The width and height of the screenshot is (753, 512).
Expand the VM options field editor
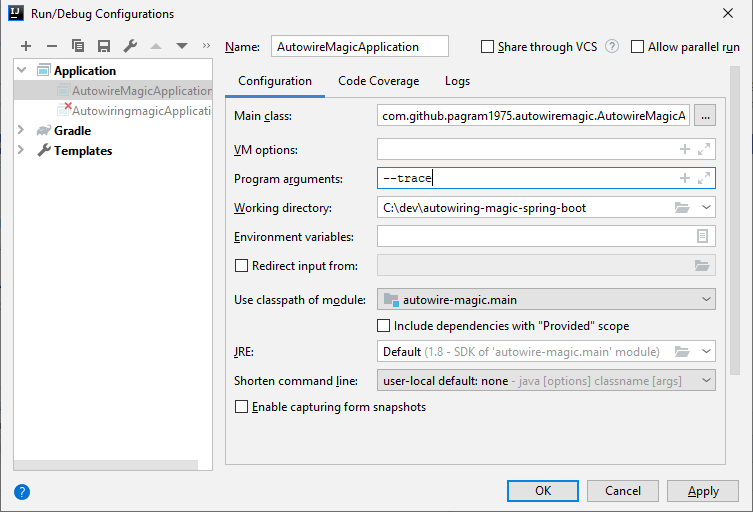pos(705,149)
